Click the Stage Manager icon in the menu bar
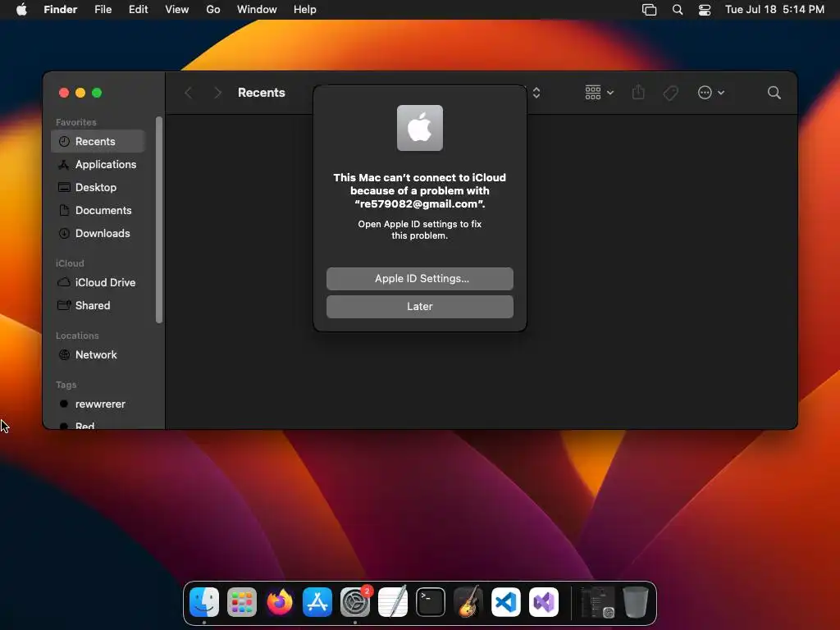840x630 pixels. pos(650,10)
